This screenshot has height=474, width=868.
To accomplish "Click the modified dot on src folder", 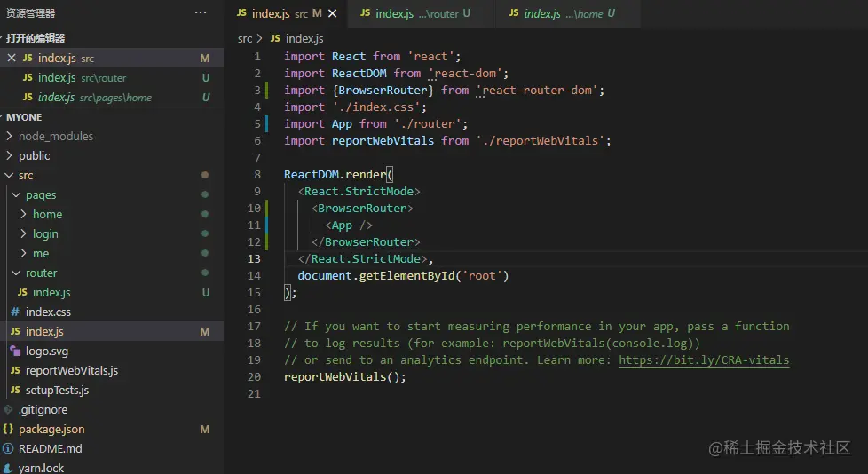I will tap(205, 175).
